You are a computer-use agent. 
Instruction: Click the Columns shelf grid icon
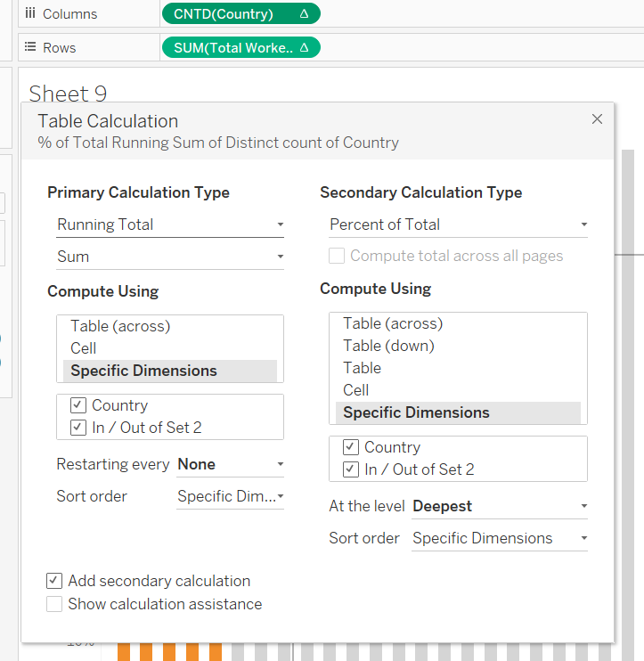[30, 13]
